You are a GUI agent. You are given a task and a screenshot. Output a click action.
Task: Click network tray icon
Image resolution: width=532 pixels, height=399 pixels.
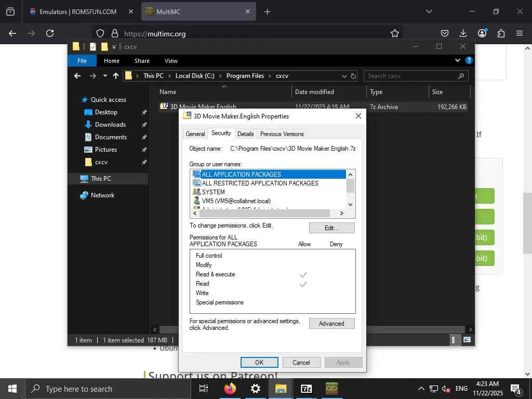(x=434, y=389)
